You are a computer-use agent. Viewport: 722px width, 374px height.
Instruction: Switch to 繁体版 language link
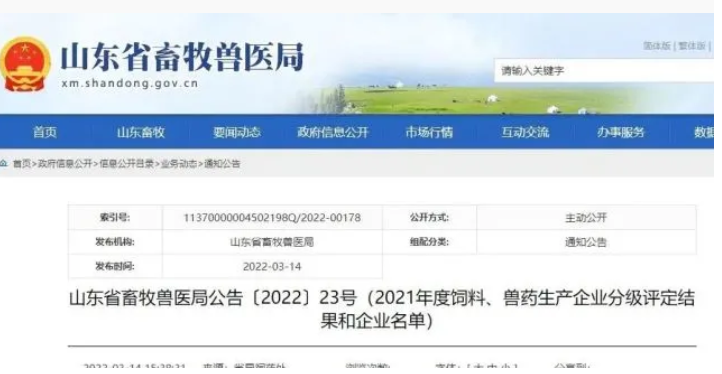tap(692, 46)
